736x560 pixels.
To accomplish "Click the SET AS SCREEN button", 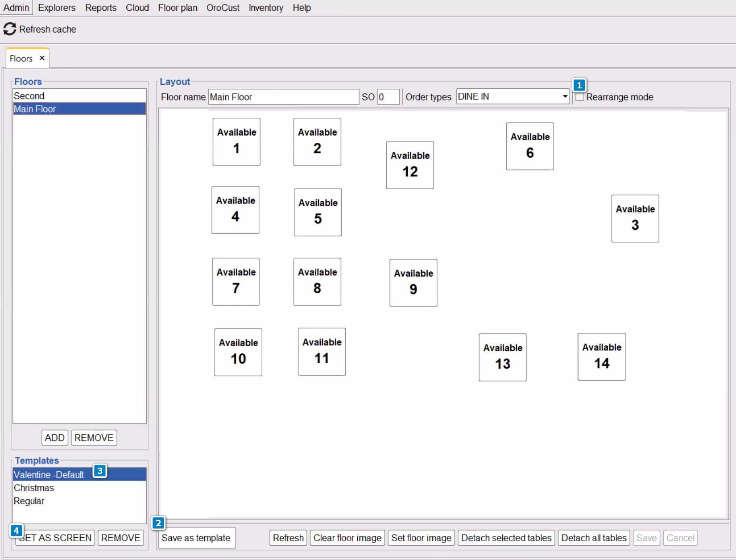I will tap(55, 538).
